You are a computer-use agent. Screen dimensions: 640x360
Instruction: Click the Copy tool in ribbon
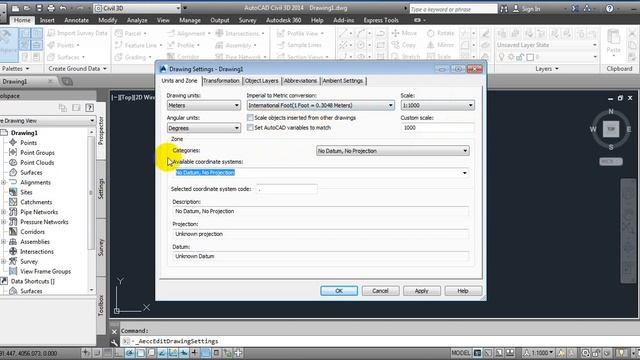(403, 45)
